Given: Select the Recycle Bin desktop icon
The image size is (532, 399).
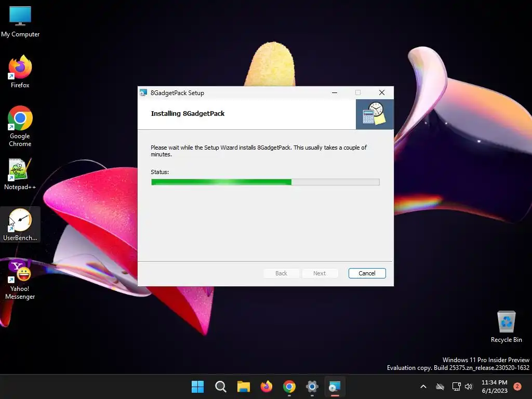Looking at the screenshot, I should [506, 327].
